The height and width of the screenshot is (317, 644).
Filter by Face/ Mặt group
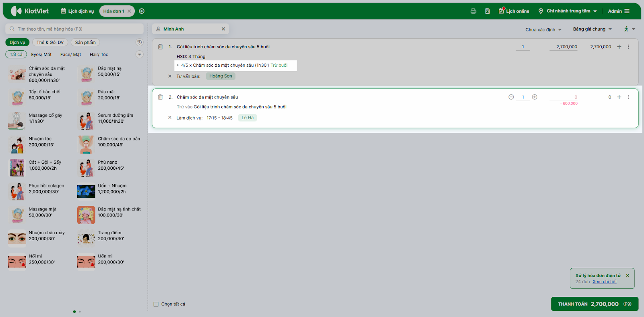pos(70,54)
